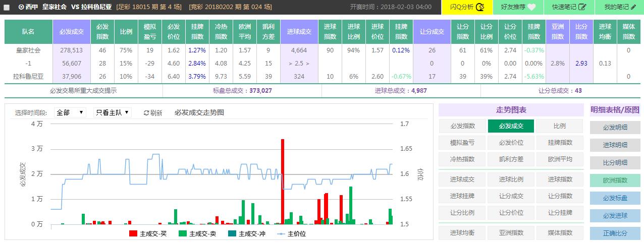Select 必发价位 chart tab
Screen dimensions: 644x243
pyautogui.click(x=511, y=143)
